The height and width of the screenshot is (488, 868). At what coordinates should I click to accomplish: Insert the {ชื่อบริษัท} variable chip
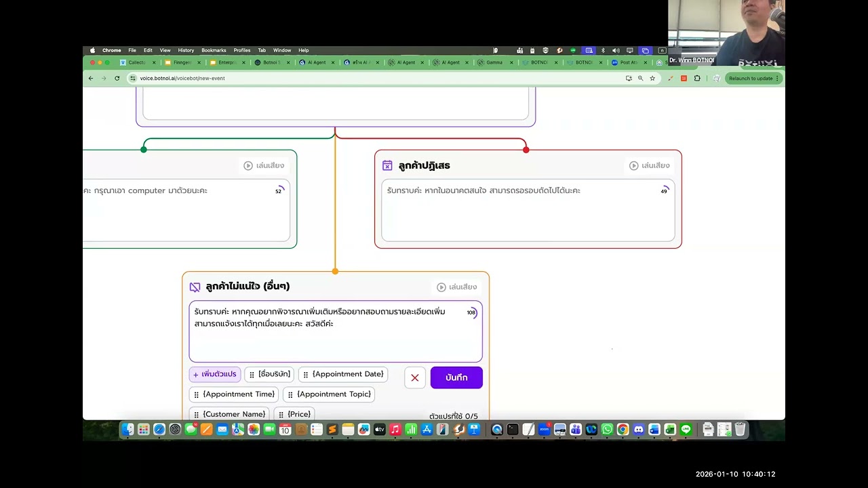click(x=269, y=374)
